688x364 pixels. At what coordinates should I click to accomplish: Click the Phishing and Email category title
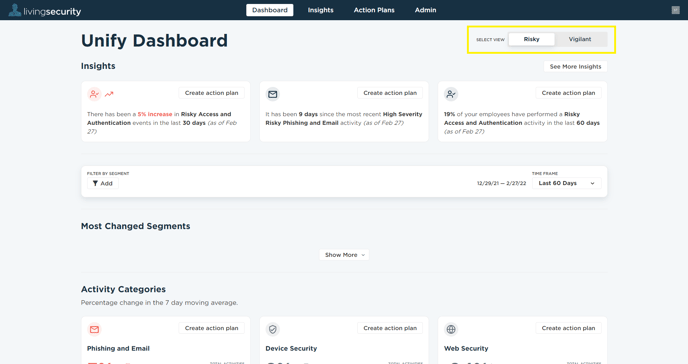[x=118, y=349]
